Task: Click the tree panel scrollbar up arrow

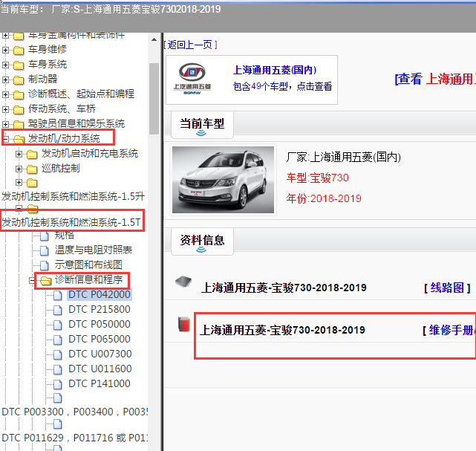Action: click(154, 39)
